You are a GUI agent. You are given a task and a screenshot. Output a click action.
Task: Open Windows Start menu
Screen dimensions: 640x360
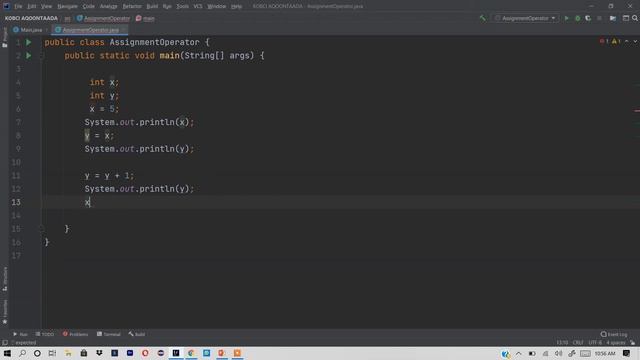[7, 353]
